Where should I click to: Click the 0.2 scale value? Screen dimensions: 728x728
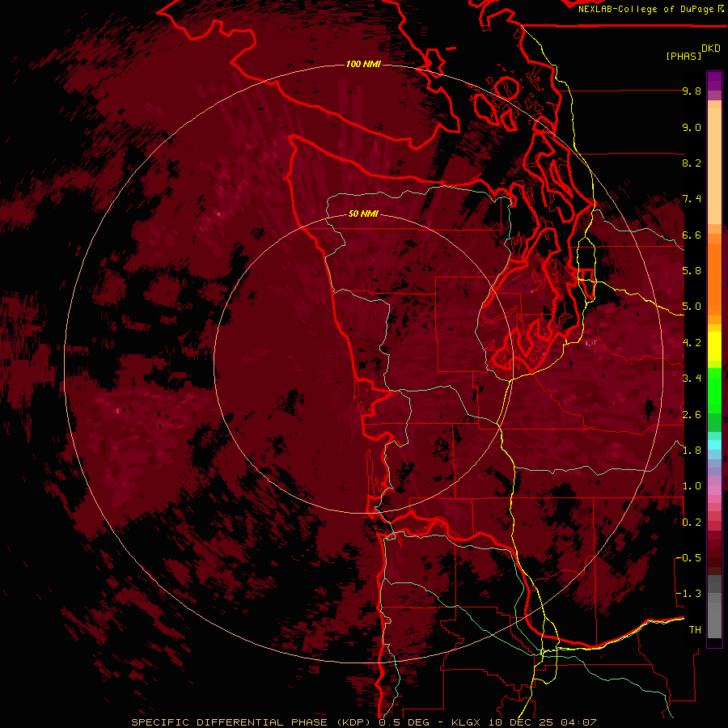pos(692,522)
